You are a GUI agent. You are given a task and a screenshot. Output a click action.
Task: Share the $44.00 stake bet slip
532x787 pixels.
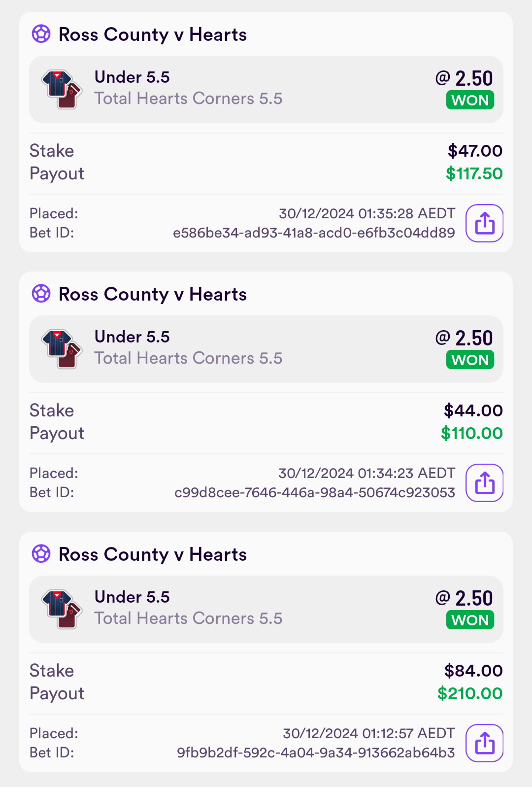484,483
